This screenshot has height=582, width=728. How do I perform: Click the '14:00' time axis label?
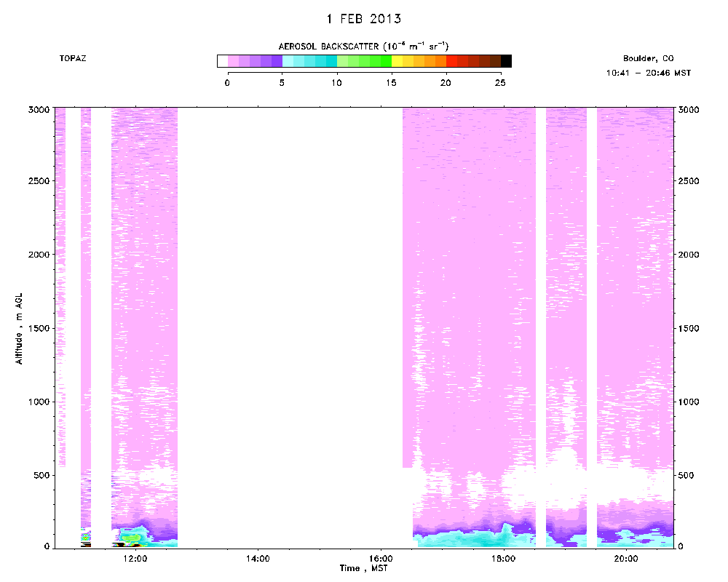click(x=258, y=558)
